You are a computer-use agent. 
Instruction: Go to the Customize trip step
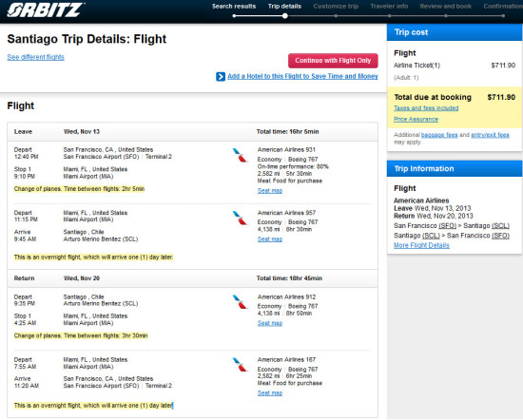pos(336,7)
